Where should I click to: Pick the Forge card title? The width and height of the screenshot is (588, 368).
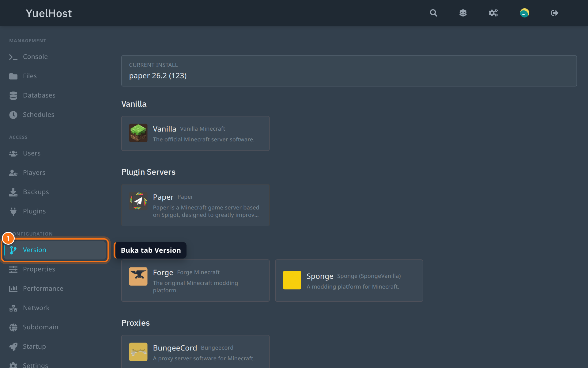coord(163,272)
